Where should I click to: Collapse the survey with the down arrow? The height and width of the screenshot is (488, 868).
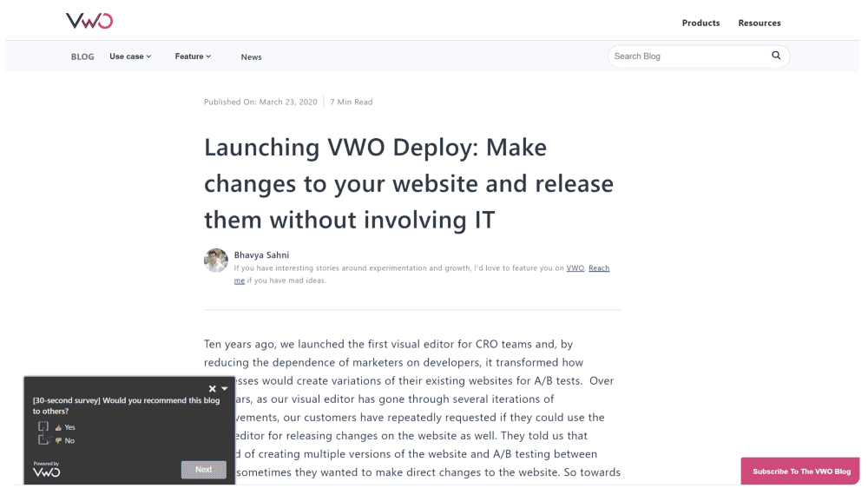(x=225, y=389)
